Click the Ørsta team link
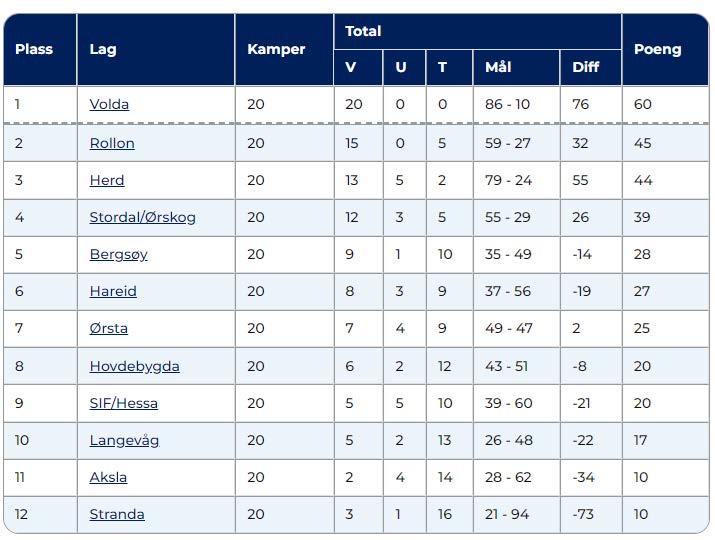The image size is (715, 540). point(109,328)
